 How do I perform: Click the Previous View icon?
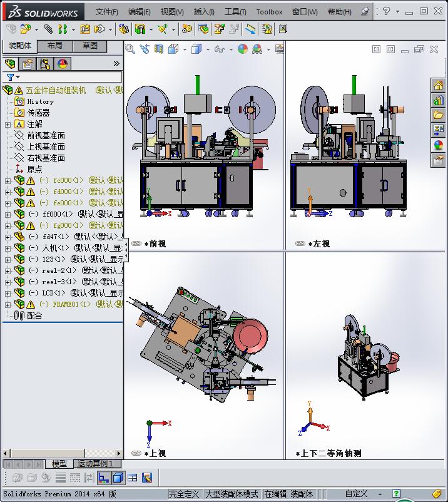click(x=145, y=49)
